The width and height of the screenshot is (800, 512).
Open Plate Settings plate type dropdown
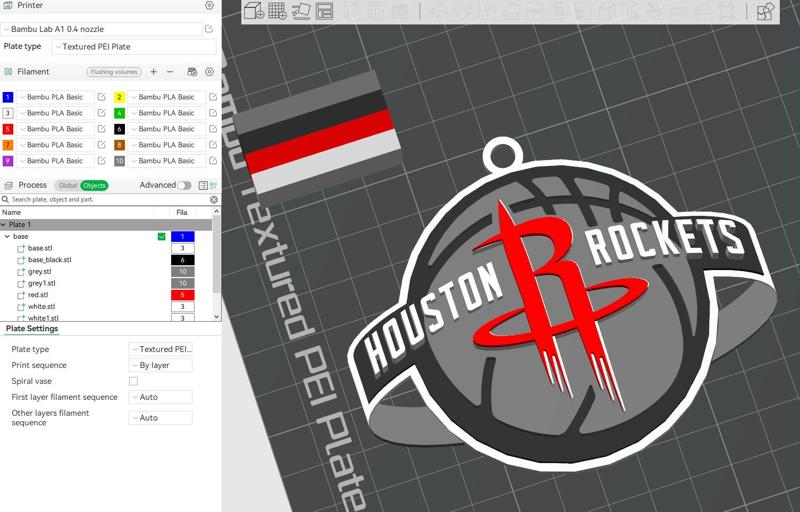point(161,349)
